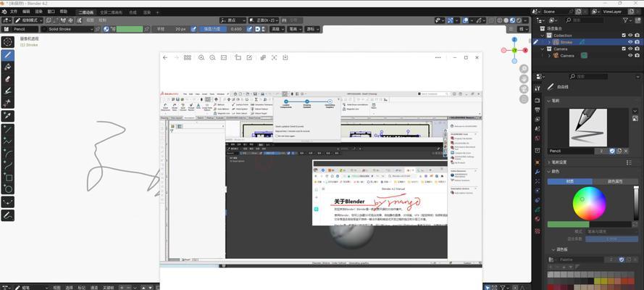Screen dimensions: 644x290
Task: Click the Pencil brush name field
Action: pos(572,151)
